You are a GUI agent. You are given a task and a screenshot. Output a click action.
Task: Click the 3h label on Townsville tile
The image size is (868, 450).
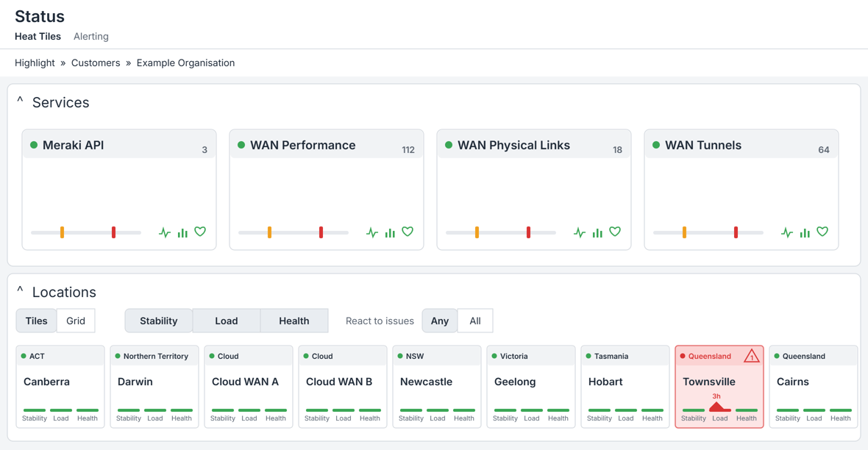716,396
